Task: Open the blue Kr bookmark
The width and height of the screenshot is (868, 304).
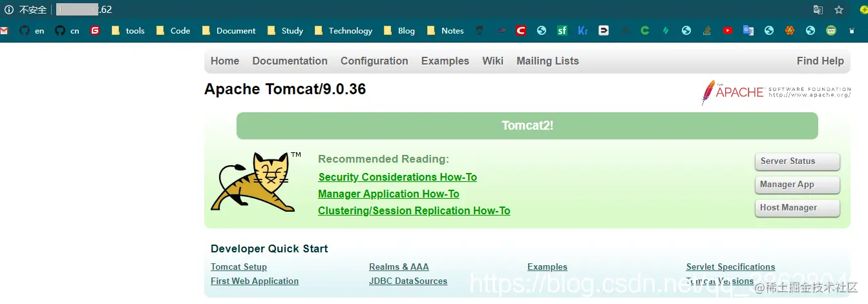Action: point(583,30)
